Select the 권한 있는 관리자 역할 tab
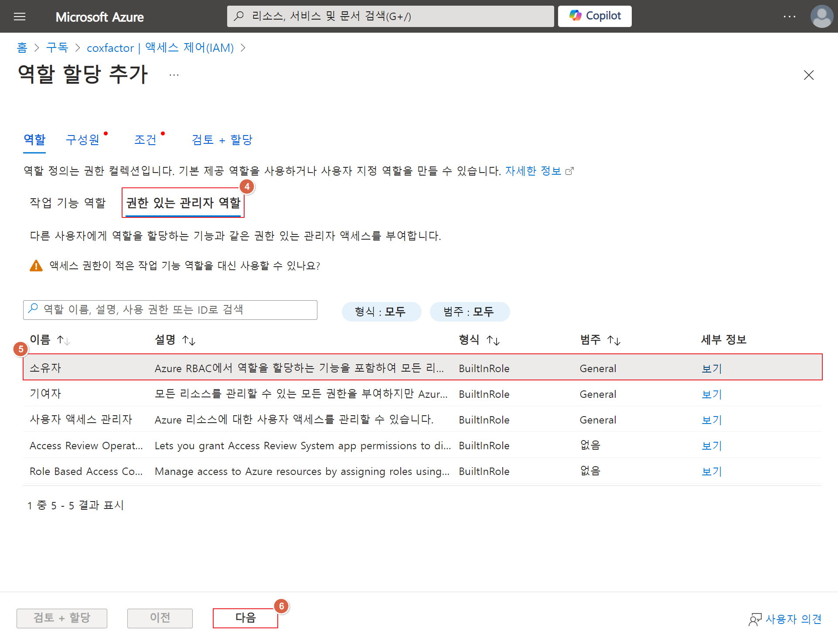 183,203
